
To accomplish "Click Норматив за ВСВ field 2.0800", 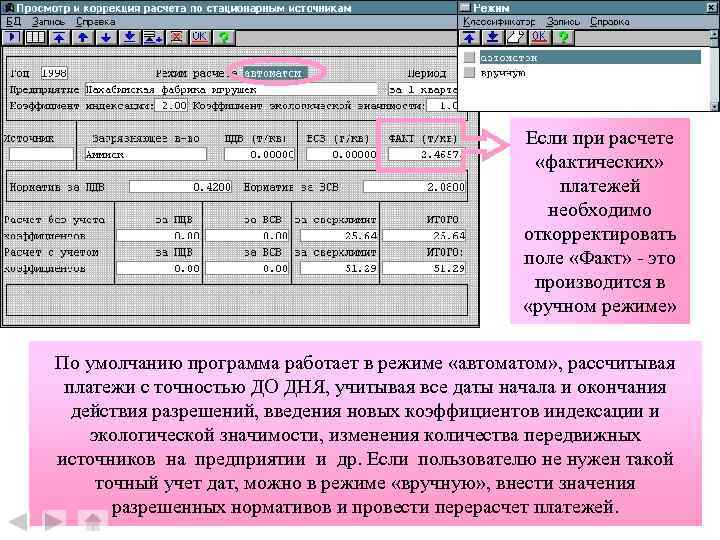I will (x=414, y=187).
